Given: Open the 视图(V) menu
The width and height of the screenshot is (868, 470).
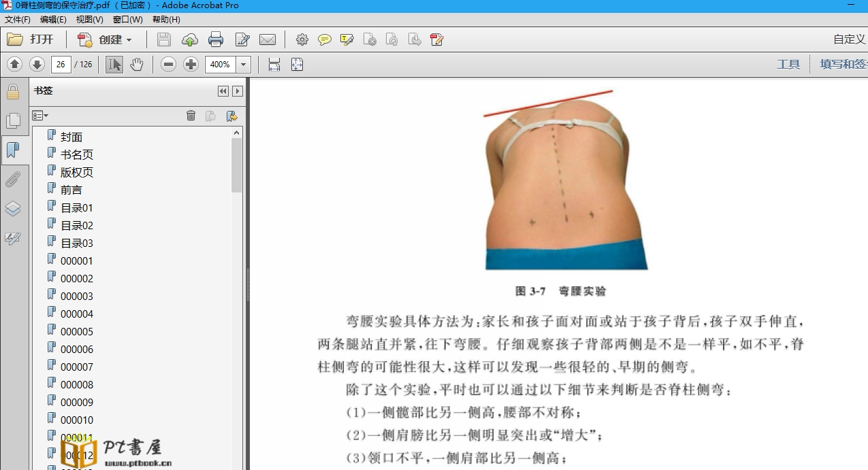Looking at the screenshot, I should click(90, 20).
